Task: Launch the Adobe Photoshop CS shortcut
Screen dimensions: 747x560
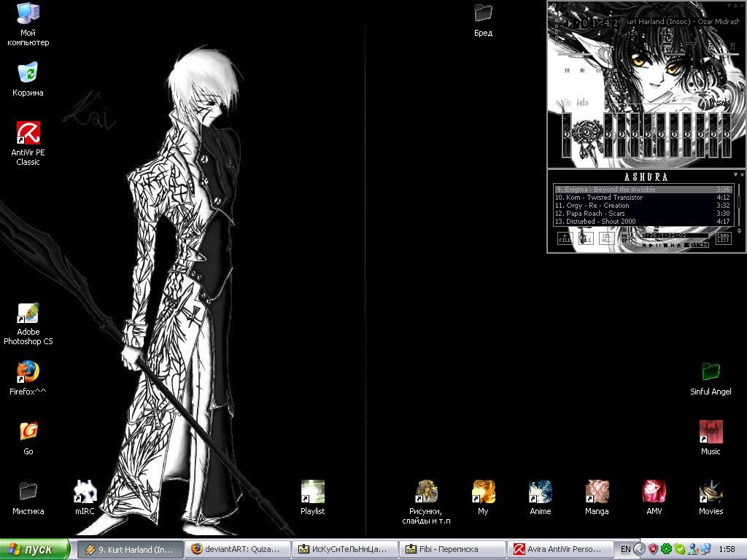Action: click(x=28, y=323)
